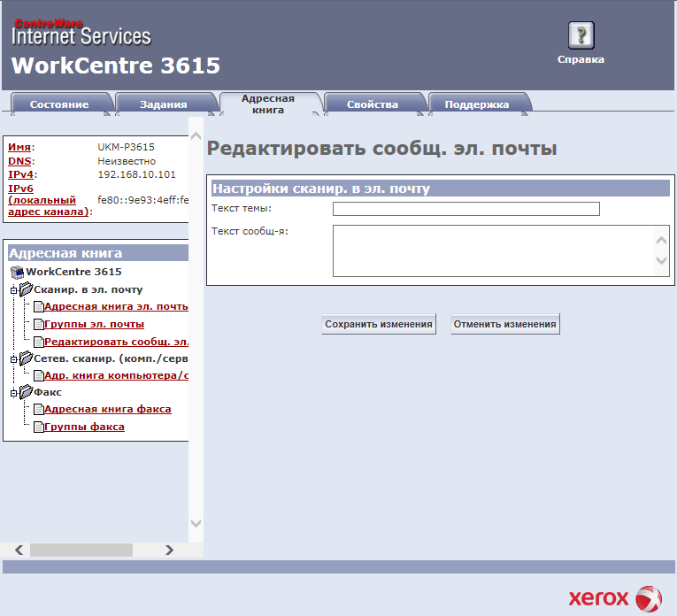This screenshot has width=677, height=616.
Task: Click the Сохранить изменения button
Action: tap(379, 324)
